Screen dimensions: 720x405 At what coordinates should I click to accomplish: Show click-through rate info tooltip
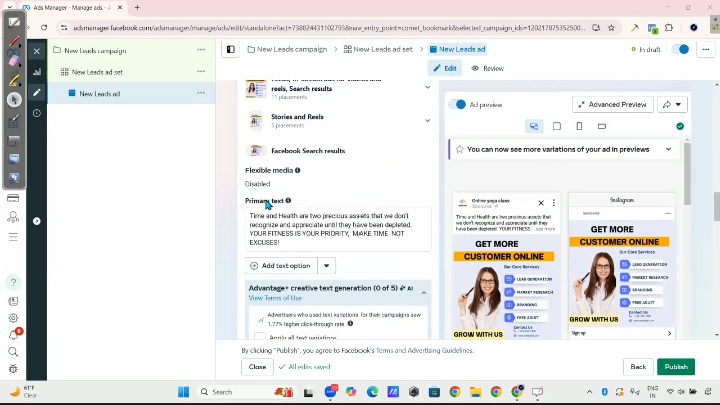350,324
